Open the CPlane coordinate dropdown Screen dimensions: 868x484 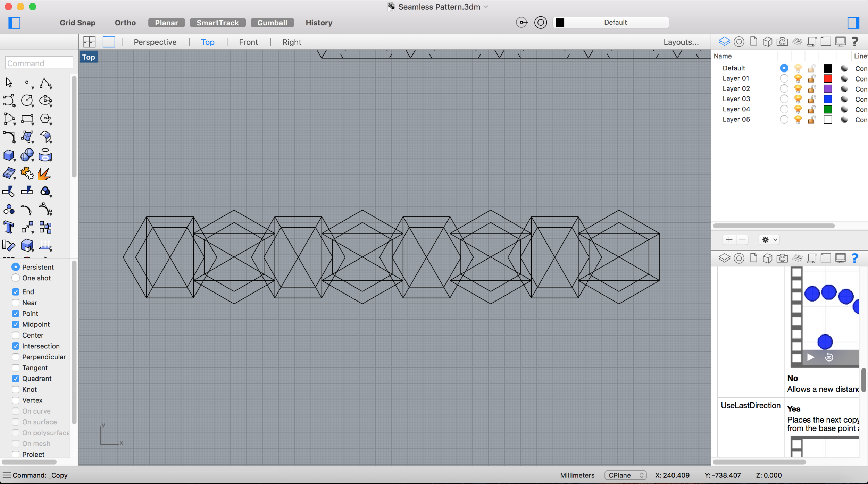[625, 475]
